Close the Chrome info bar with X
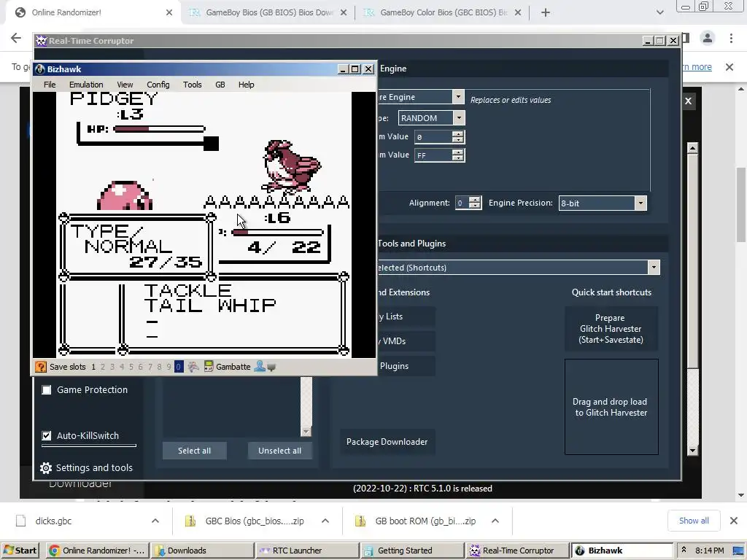 pos(729,67)
